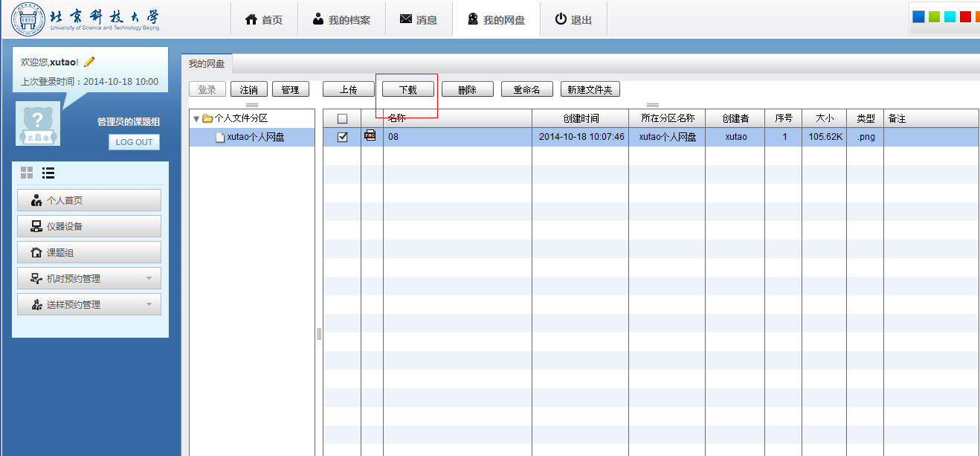Click the 新建文件夹 button
980x456 pixels.
pyautogui.click(x=590, y=89)
